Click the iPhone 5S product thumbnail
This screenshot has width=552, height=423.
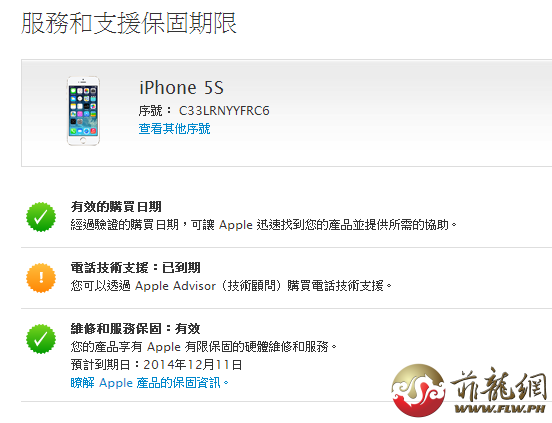pyautogui.click(x=83, y=111)
